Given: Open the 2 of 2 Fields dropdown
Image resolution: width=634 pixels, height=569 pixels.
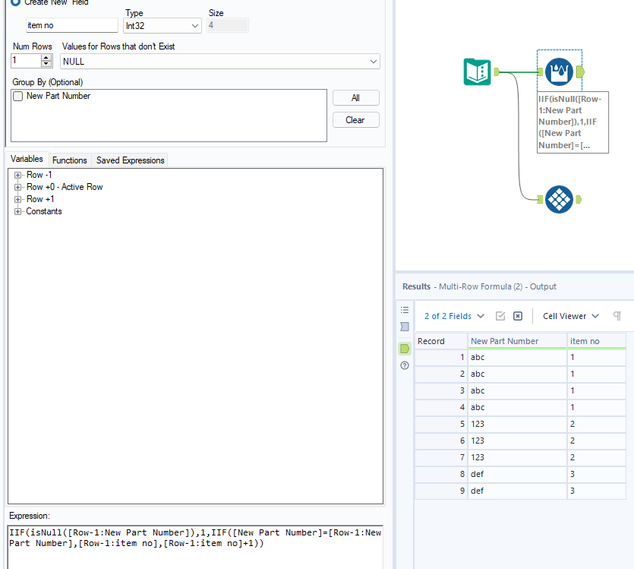Looking at the screenshot, I should coord(454,316).
